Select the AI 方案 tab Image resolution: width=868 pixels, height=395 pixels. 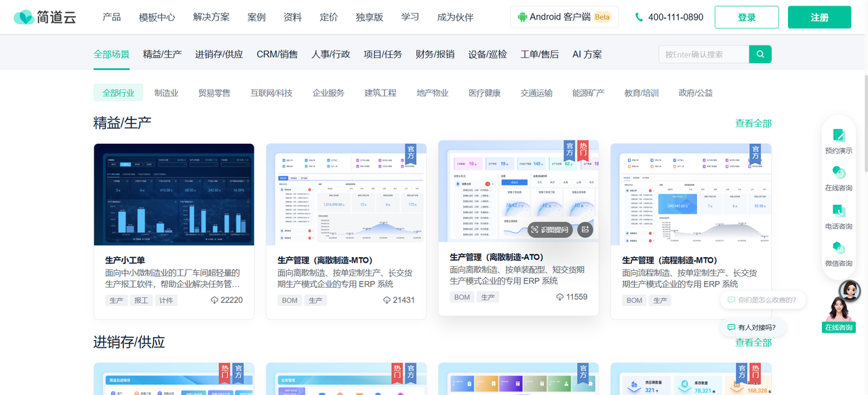587,54
